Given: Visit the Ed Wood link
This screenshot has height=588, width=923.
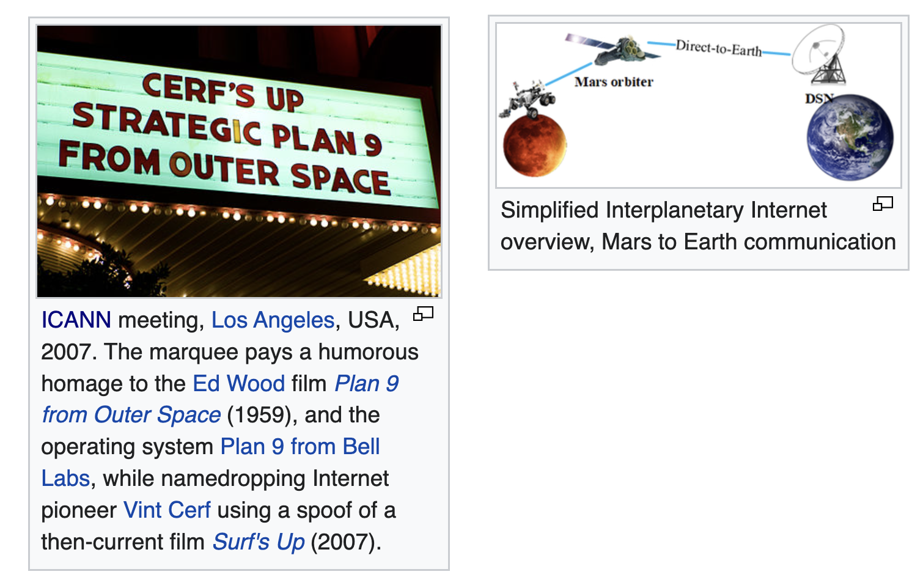Looking at the screenshot, I should 238,383.
